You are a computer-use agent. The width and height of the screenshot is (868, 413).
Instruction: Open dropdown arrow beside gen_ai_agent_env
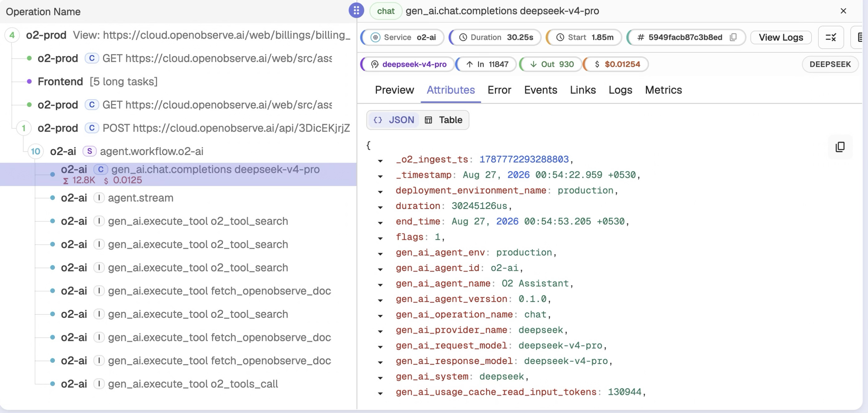point(380,254)
